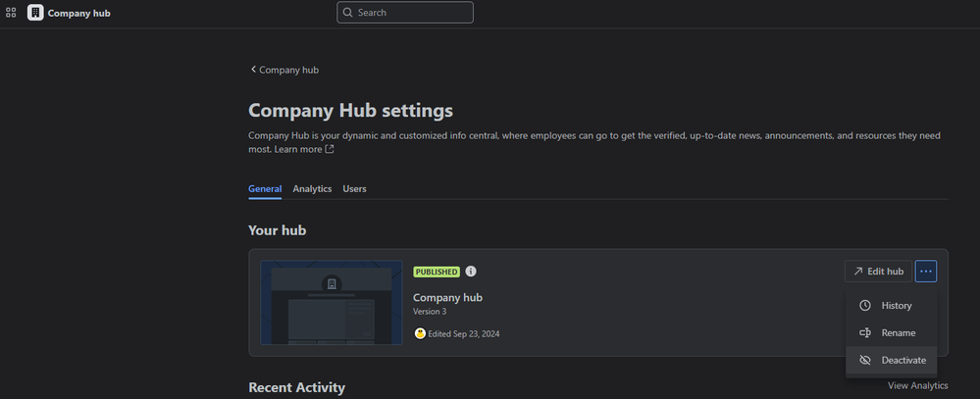
Task: Click the 'Version 3' text
Action: tap(430, 311)
